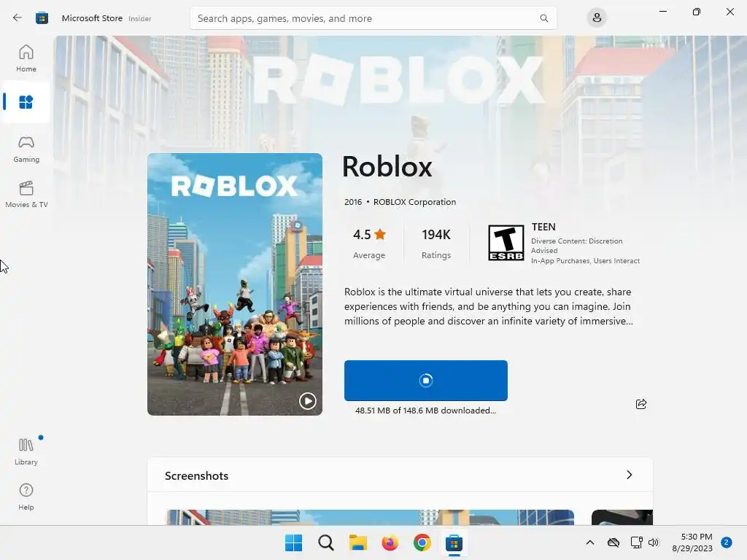The image size is (747, 560).
Task: Share the Roblox app page
Action: (x=641, y=404)
